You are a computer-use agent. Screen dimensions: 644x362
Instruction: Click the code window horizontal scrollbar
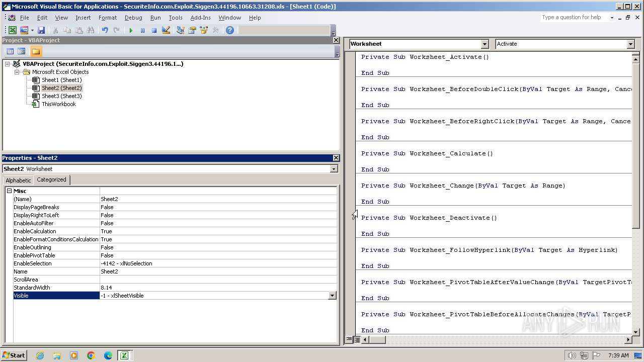pyautogui.click(x=497, y=340)
